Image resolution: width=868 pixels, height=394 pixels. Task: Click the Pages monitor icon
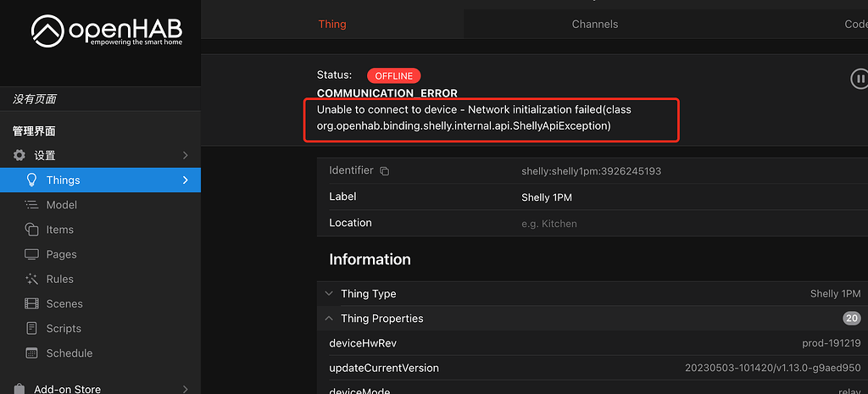[32, 254]
